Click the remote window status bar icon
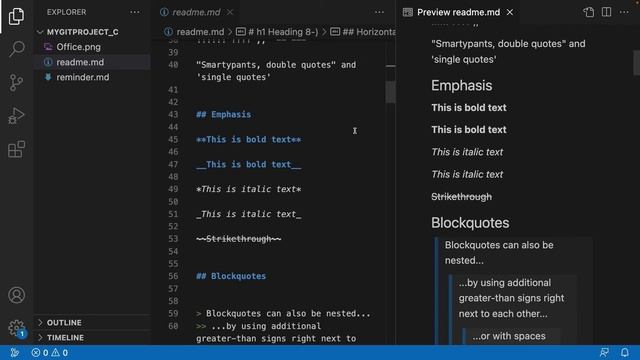This screenshot has width=640, height=360. point(14,353)
